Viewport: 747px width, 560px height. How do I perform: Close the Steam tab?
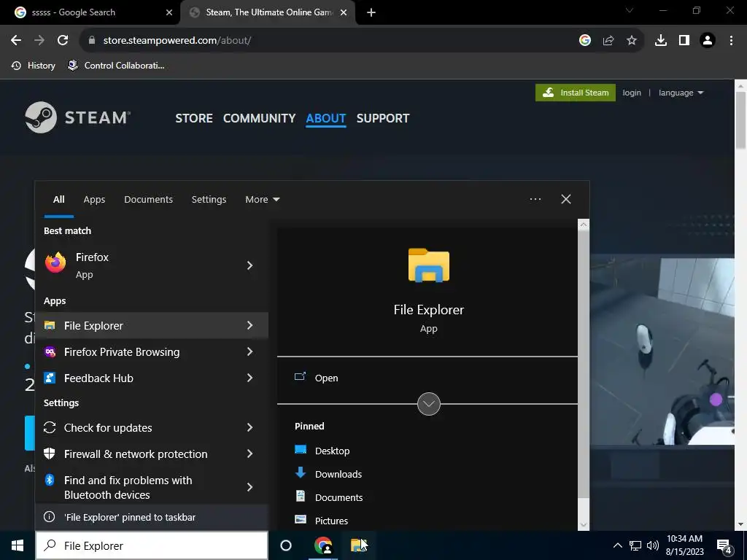(x=344, y=12)
